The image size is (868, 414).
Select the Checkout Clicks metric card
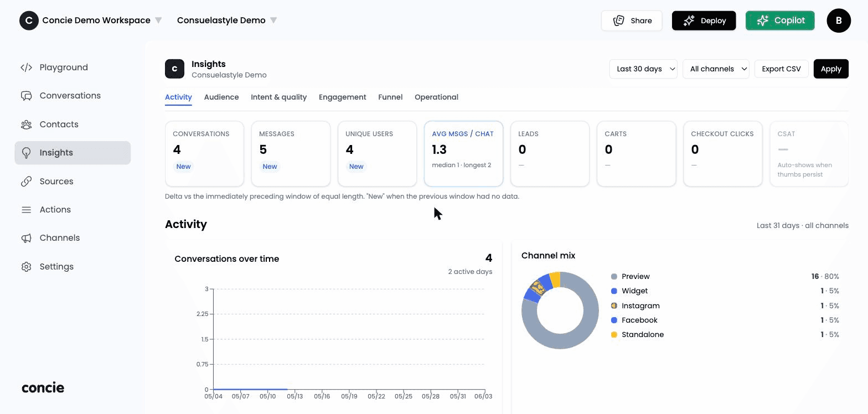pos(722,154)
